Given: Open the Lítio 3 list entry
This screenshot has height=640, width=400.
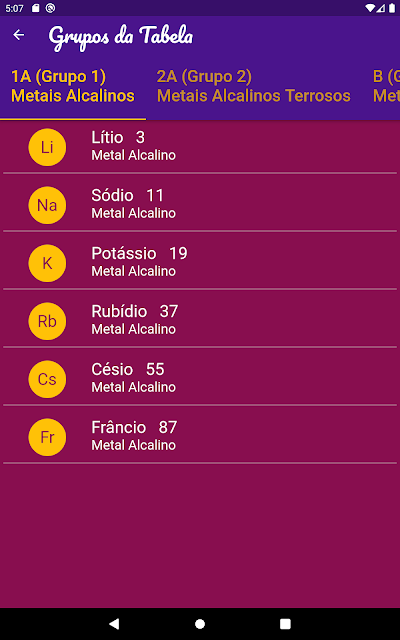Looking at the screenshot, I should (x=200, y=147).
